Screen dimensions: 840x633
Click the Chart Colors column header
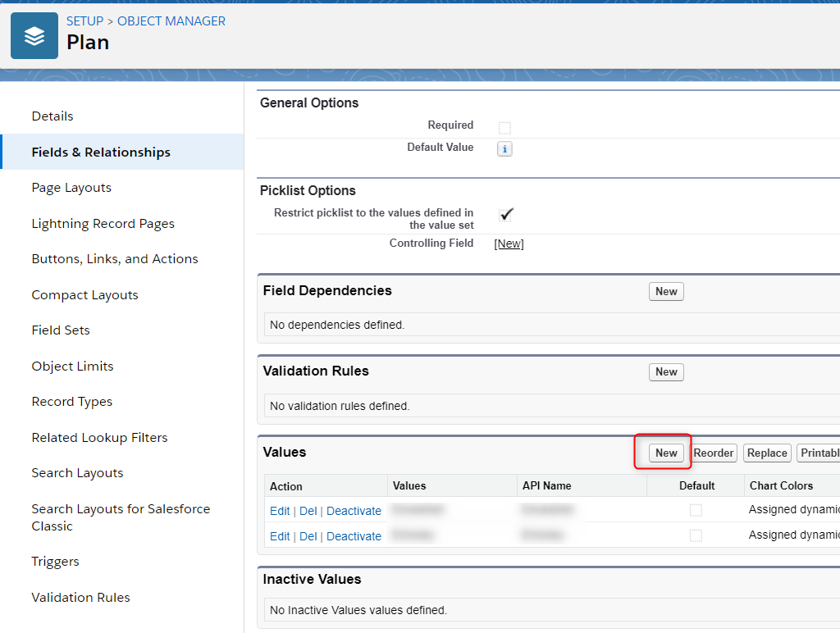point(781,485)
